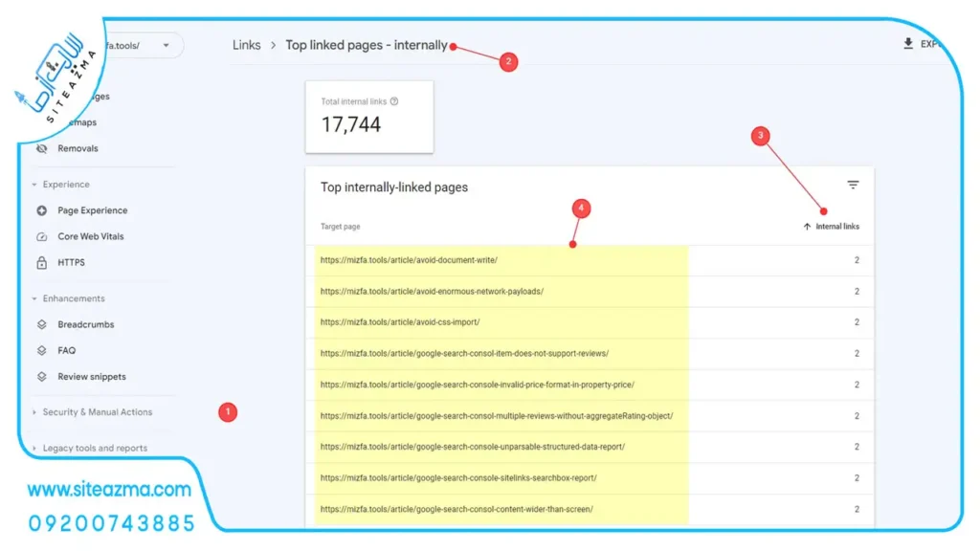Screen dimensions: 980x551
Task: Click the Breadcrumbs layers icon
Action: coord(42,324)
